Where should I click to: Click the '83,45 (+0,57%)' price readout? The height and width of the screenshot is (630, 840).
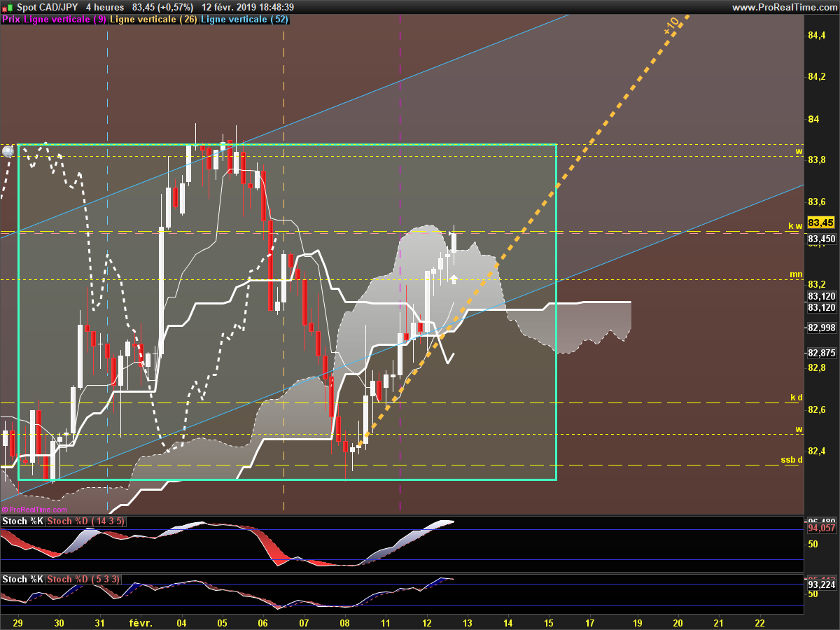[162, 7]
